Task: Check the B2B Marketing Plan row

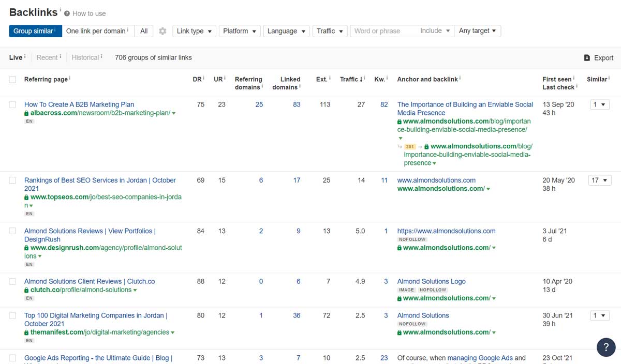Action: coord(12,104)
